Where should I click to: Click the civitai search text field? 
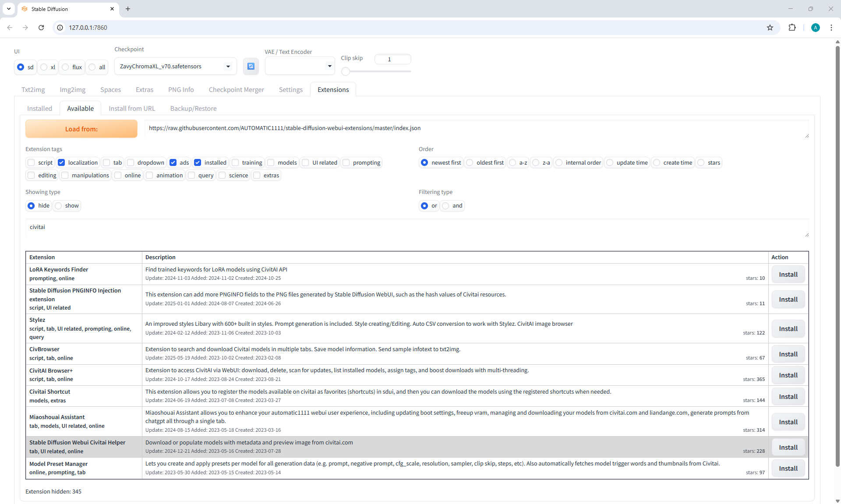[416, 227]
